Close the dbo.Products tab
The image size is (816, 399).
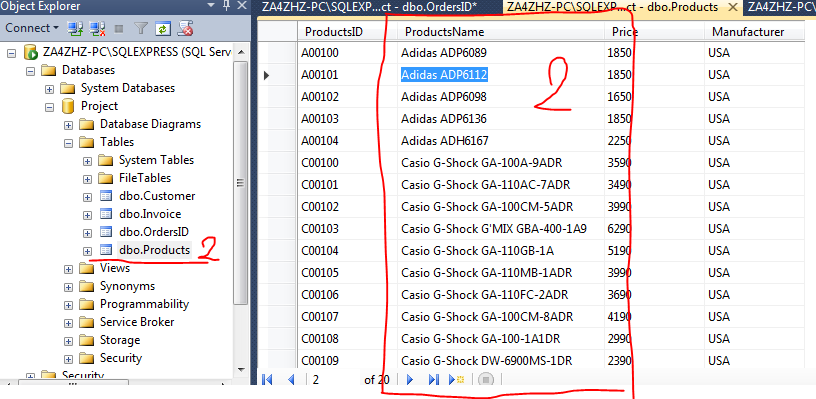click(733, 7)
